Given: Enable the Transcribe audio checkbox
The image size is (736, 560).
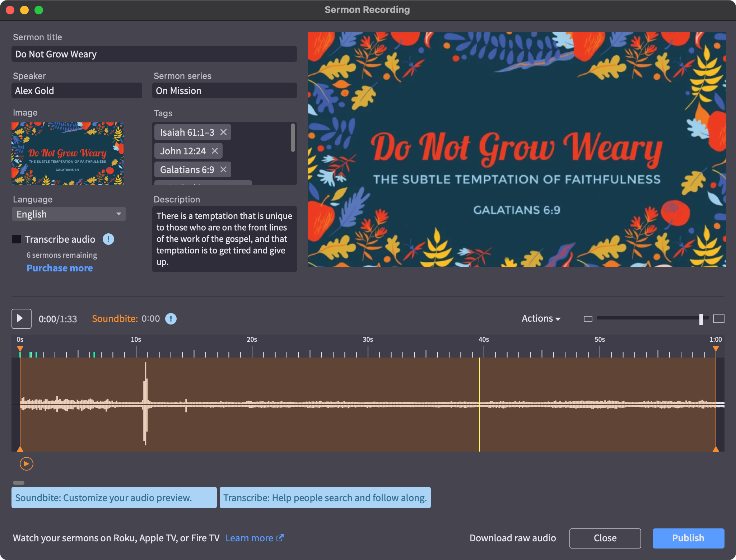Looking at the screenshot, I should 17,239.
